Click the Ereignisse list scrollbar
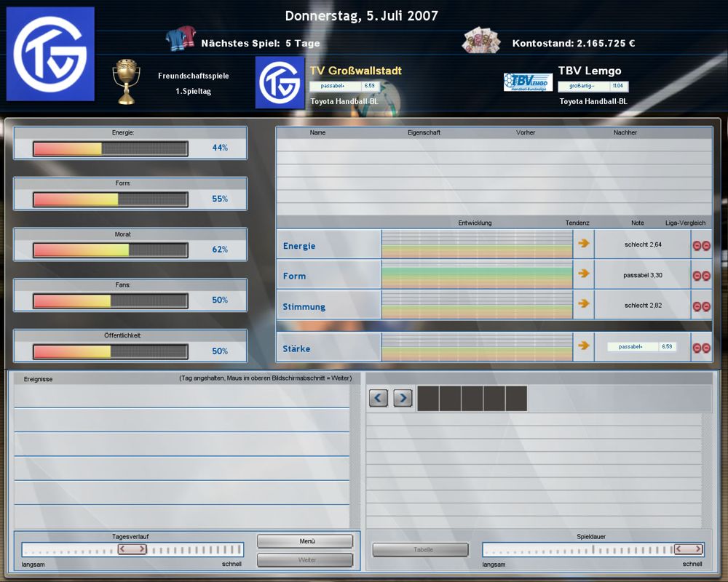Screen dimensions: 728x582 (x=355, y=455)
